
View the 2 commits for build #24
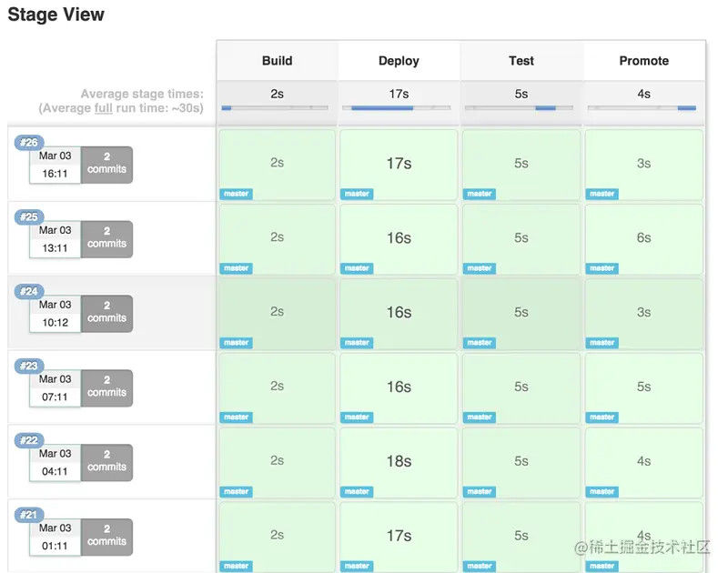(106, 314)
